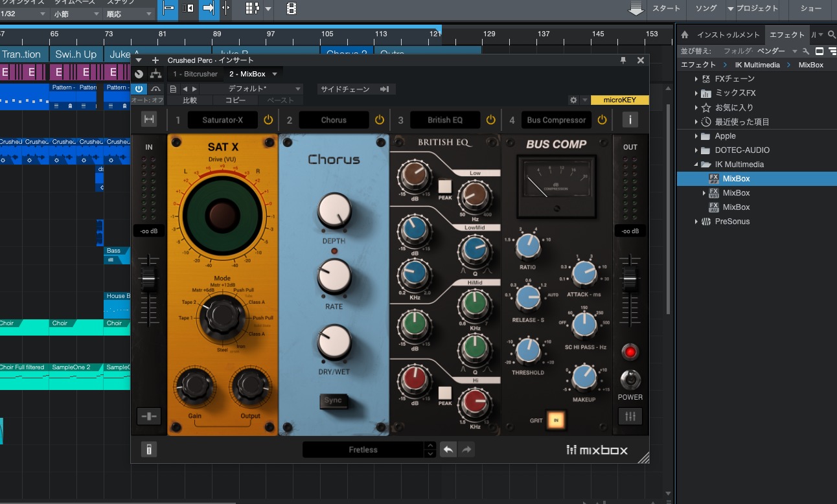Open the MixBox mixer sliders icon

[630, 417]
